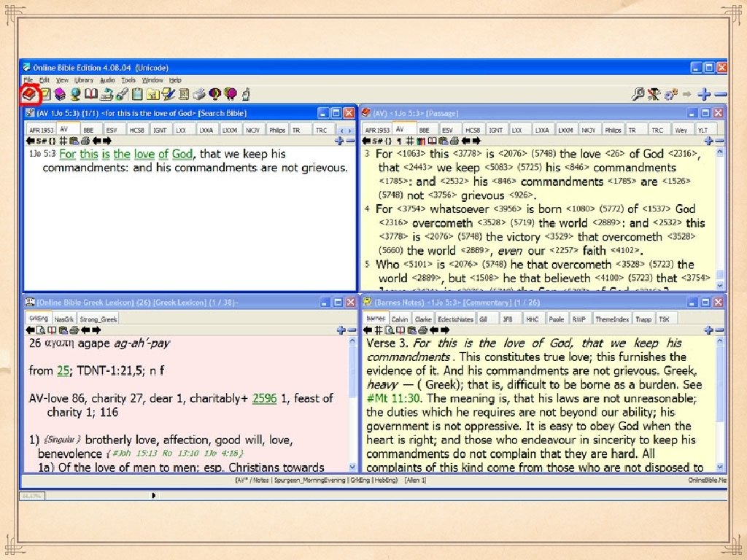Click the play arrow on bottom progress bar
This screenshot has width=747, height=560.
153,496
